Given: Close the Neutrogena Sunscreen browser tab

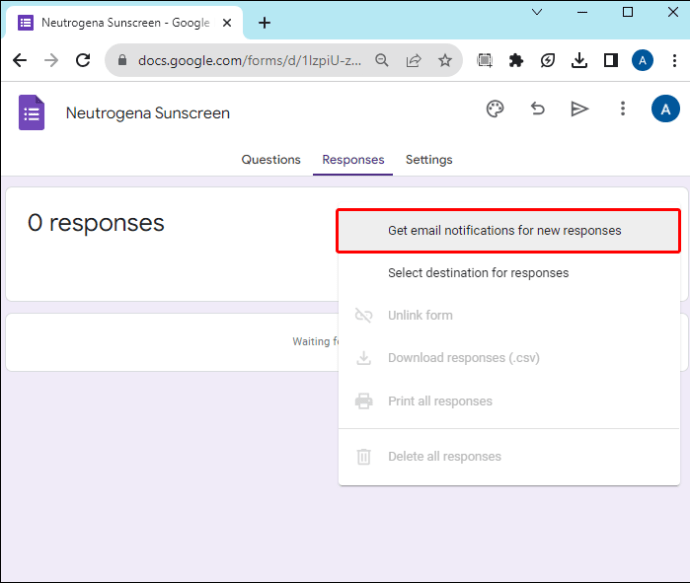Looking at the screenshot, I should pyautogui.click(x=227, y=23).
